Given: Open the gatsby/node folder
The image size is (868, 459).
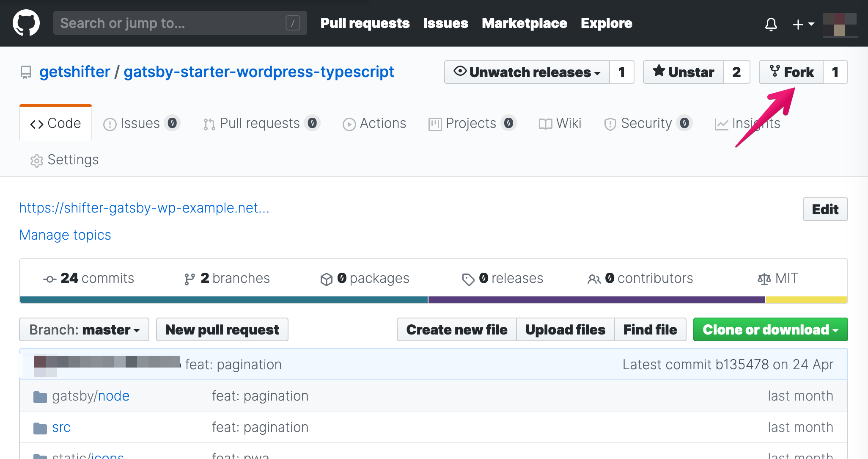Looking at the screenshot, I should (x=91, y=396).
